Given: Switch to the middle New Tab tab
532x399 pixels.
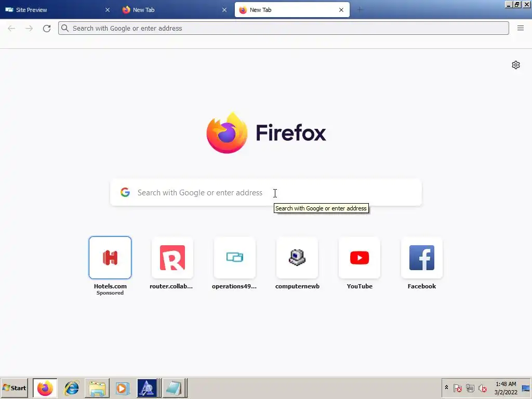Looking at the screenshot, I should coord(175,10).
